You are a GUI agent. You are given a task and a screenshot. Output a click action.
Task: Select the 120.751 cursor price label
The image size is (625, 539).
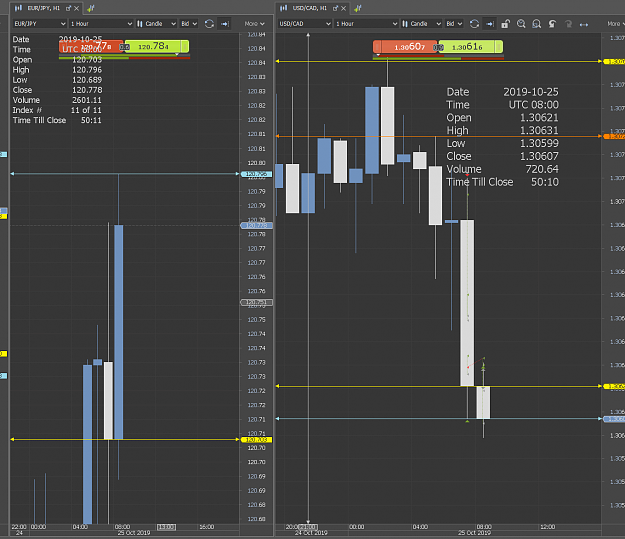pos(257,302)
